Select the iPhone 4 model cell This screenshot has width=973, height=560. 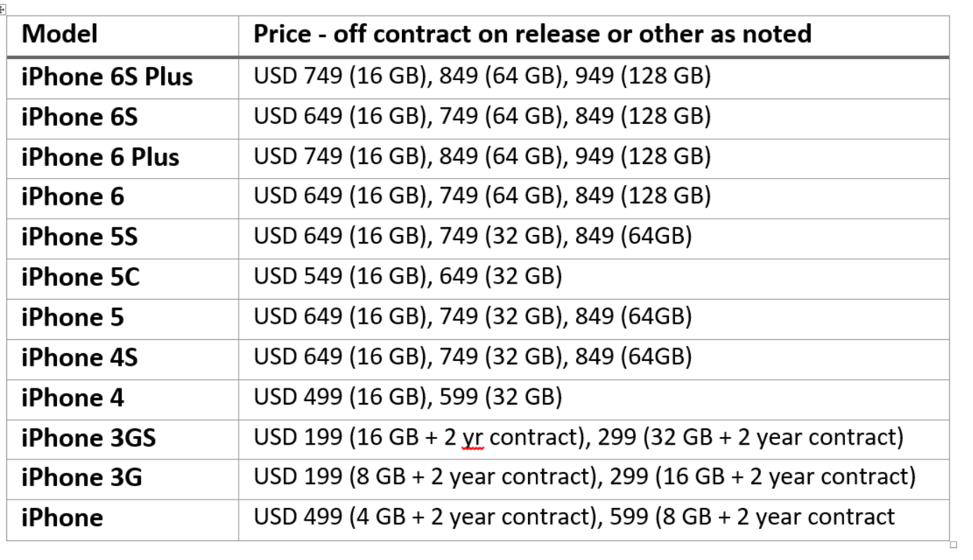pyautogui.click(x=123, y=398)
